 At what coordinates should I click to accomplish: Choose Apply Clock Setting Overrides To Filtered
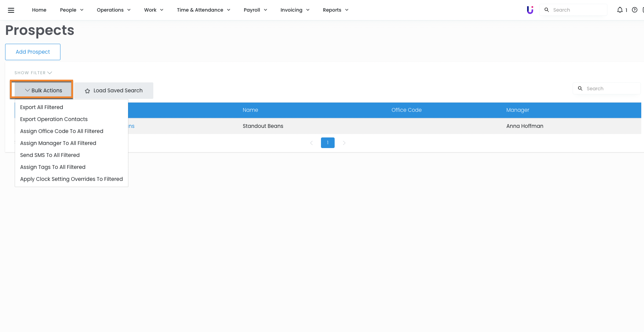tap(71, 179)
